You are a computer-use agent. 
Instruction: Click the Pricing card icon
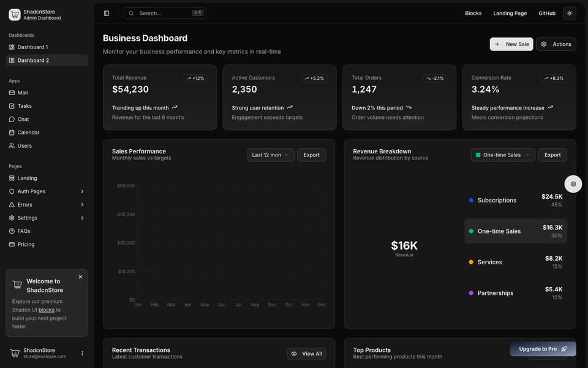[12, 244]
